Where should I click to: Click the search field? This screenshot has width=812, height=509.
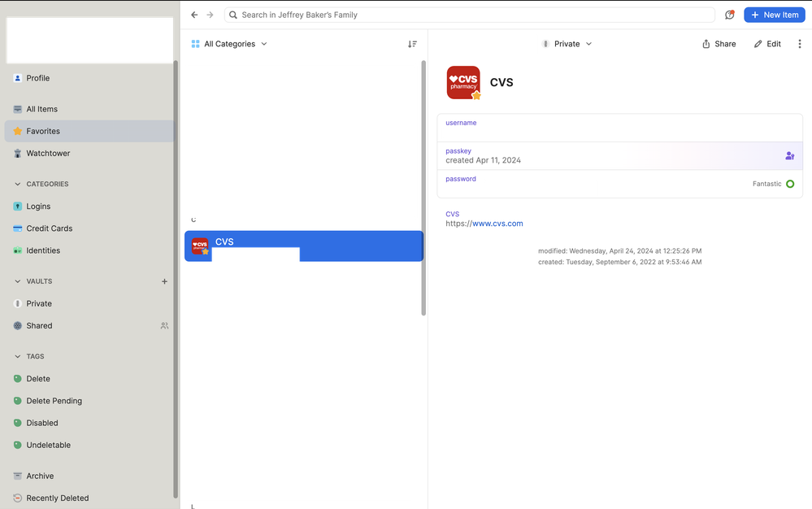(471, 15)
